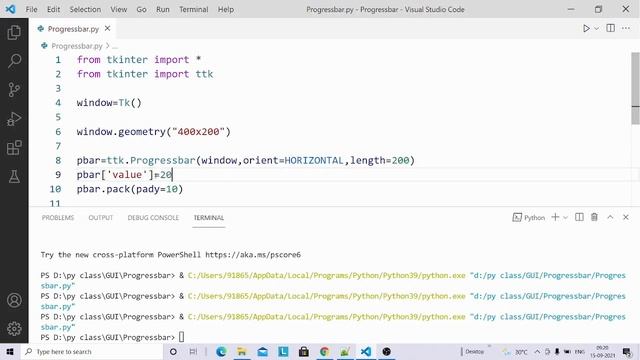Switch to the PROBLEMS panel tab
This screenshot has height=360, width=640.
click(58, 218)
